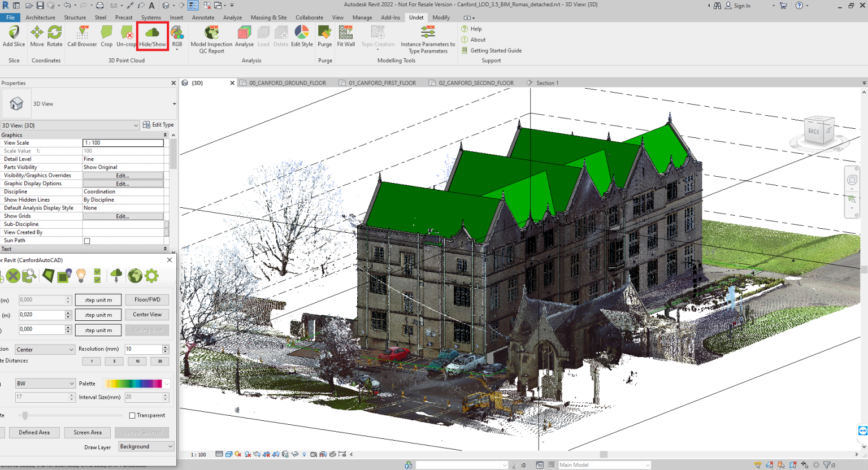Click the cloud download icon in CanfordAutoCAD panel
Screen dimensions: 868x470
tap(116, 276)
